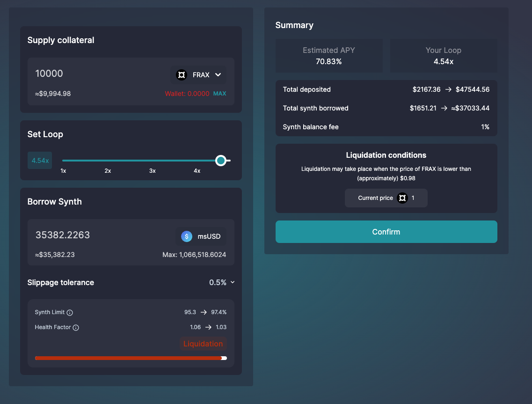Click the FRAX token icon in collateral selector
The width and height of the screenshot is (532, 404).
pyautogui.click(x=182, y=75)
